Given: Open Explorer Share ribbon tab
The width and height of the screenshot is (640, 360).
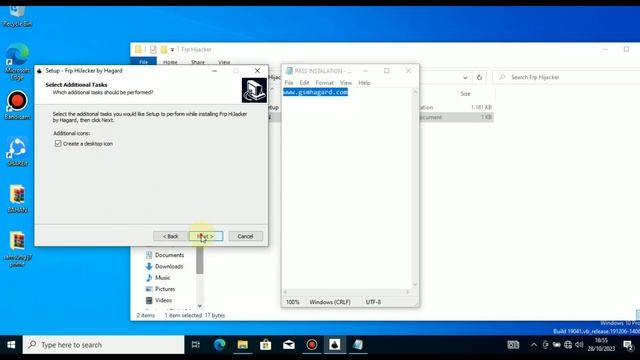Looking at the screenshot, I should point(198,62).
